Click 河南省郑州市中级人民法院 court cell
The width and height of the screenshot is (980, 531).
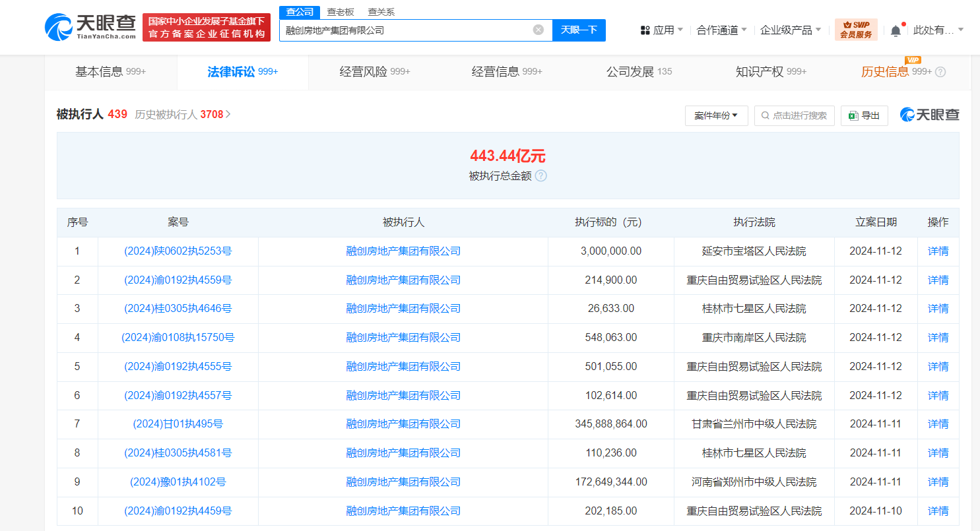click(754, 482)
